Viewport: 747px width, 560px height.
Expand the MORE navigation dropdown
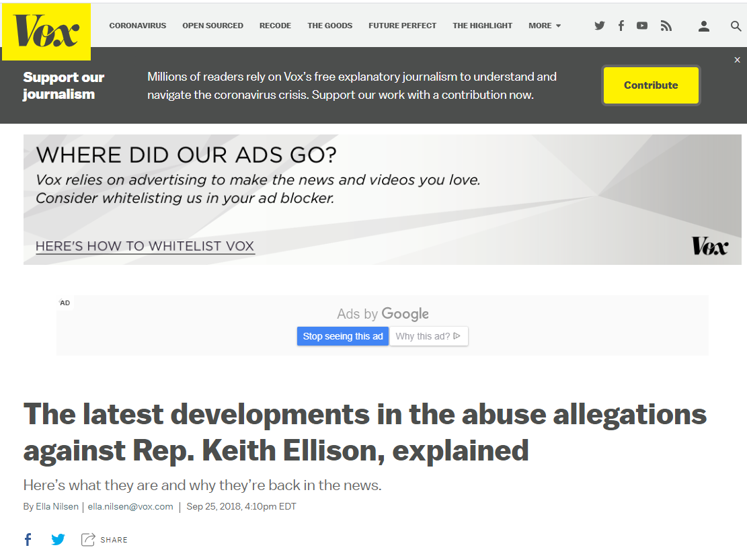click(545, 26)
